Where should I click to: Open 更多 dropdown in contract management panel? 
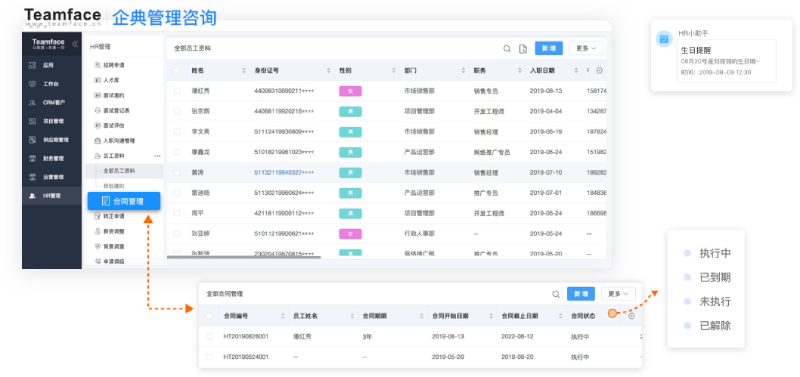tap(618, 294)
